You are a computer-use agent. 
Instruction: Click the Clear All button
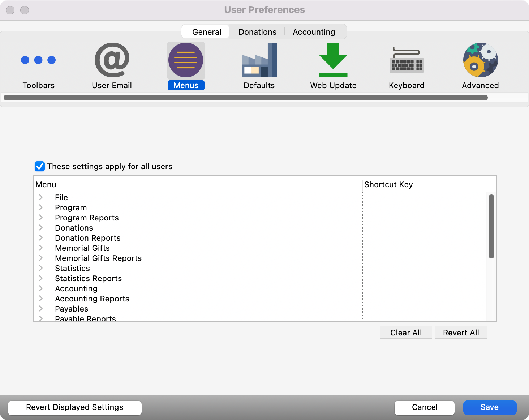(406, 333)
